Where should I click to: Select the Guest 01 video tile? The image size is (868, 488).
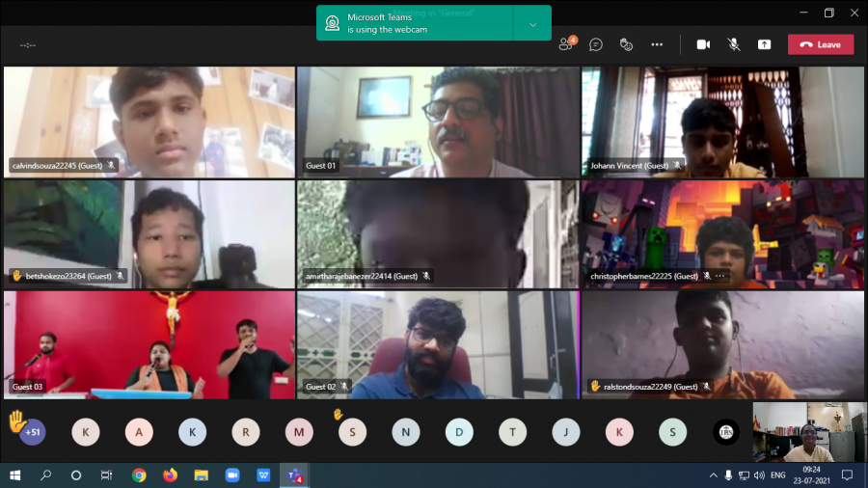(437, 122)
